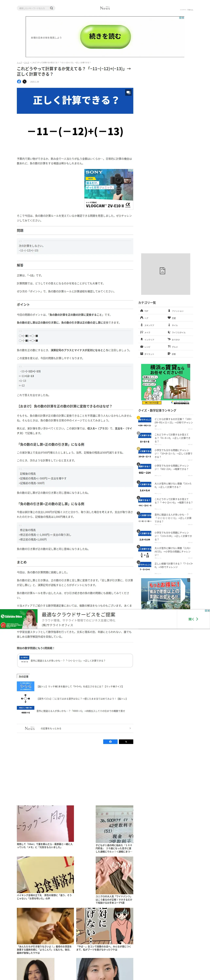Open recommended article about Uber メモ
Image resolution: width=210 pixels, height=980 pixels.
pyautogui.click(x=45, y=827)
